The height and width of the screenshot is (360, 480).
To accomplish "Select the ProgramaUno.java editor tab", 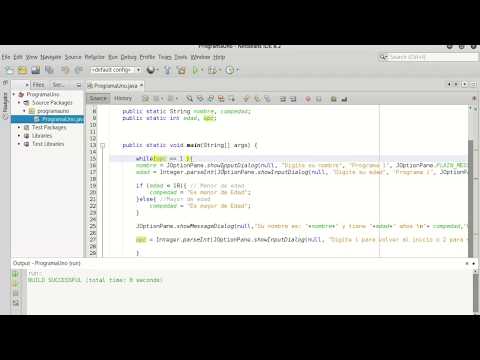I will point(115,86).
